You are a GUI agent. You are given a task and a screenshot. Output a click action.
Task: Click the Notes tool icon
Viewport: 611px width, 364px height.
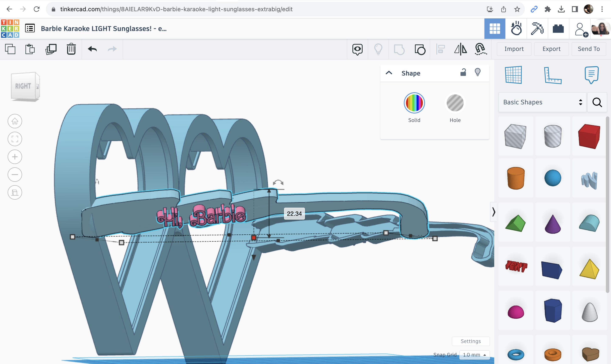[592, 75]
